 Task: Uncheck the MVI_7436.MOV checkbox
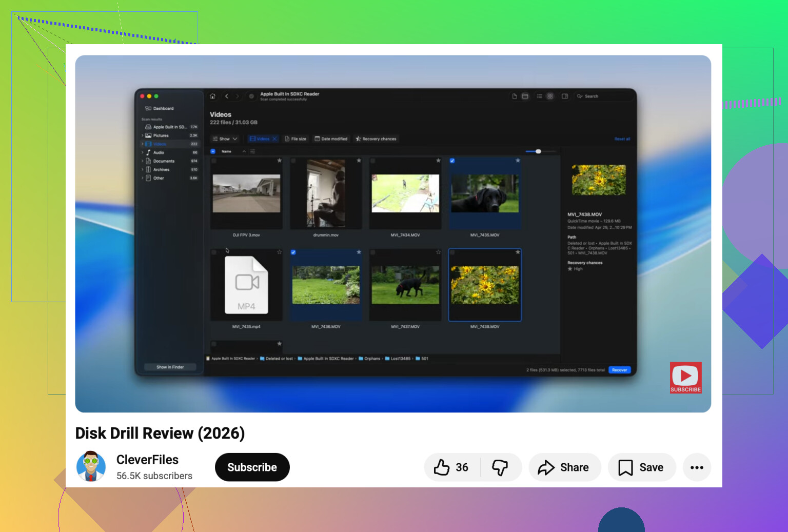(293, 252)
